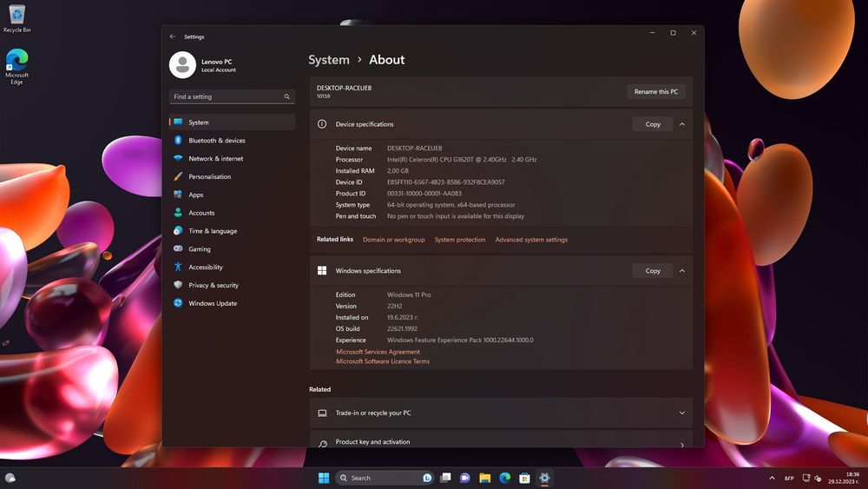Open the Recycle Bin desktop icon

coord(16,18)
